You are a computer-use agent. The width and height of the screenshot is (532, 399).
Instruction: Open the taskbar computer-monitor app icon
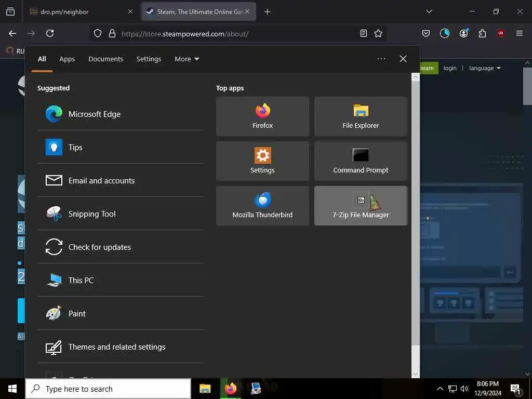[256, 389]
